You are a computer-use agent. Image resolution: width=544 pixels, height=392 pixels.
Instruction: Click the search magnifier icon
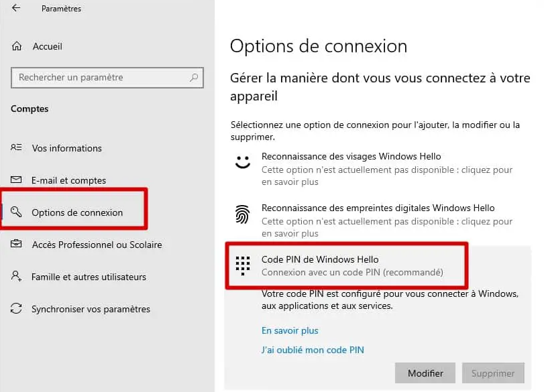[x=195, y=78]
